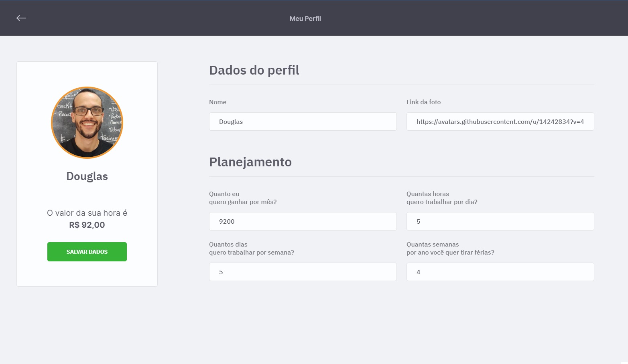This screenshot has height=364, width=628.
Task: Click the Meu Perfil header title
Action: 305,18
